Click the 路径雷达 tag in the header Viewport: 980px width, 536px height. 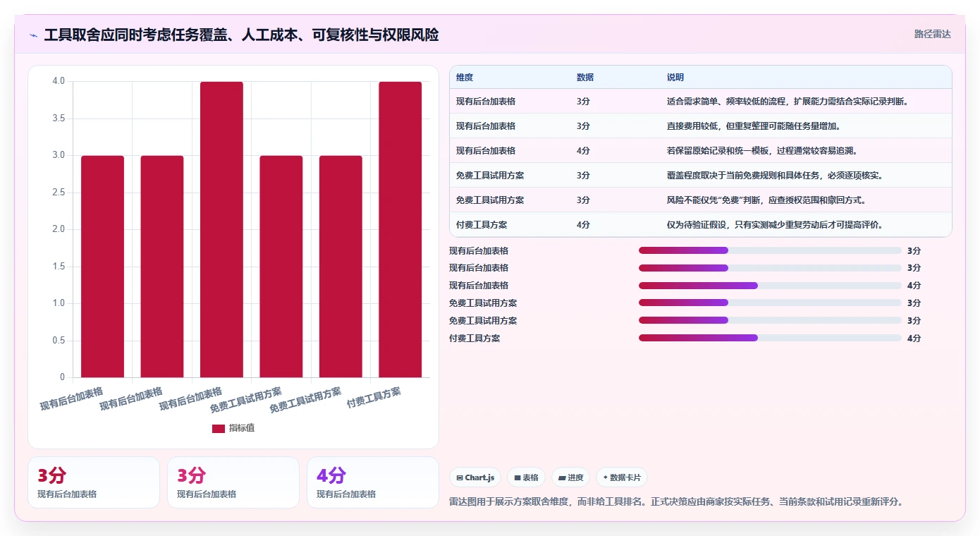pos(933,34)
